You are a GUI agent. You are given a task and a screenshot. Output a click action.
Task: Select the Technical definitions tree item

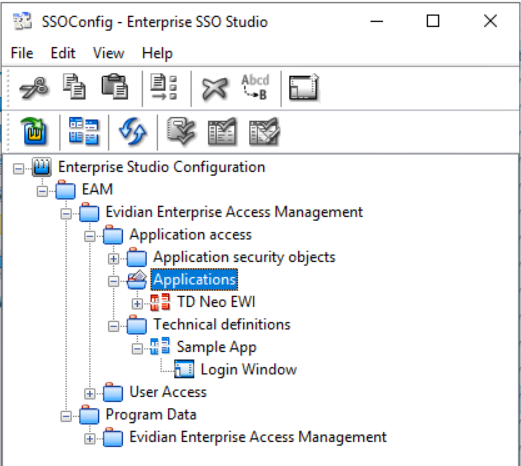pos(222,325)
